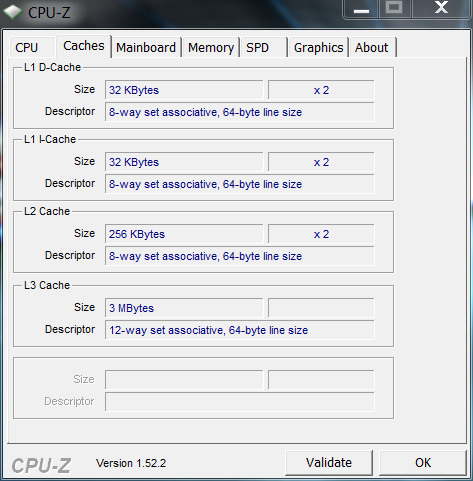Open the Mainboard tab

pos(146,47)
